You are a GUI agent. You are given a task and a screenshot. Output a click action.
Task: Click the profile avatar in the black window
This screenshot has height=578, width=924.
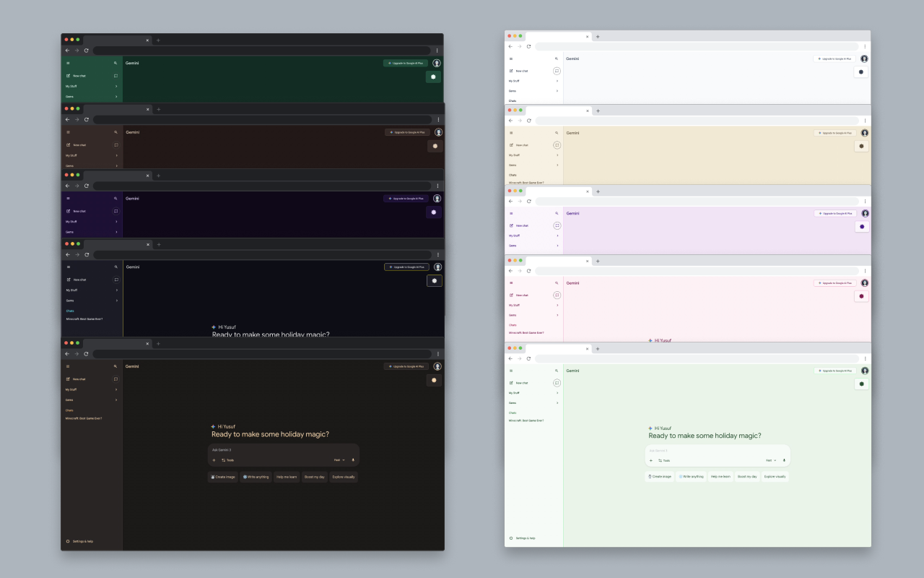(x=437, y=366)
